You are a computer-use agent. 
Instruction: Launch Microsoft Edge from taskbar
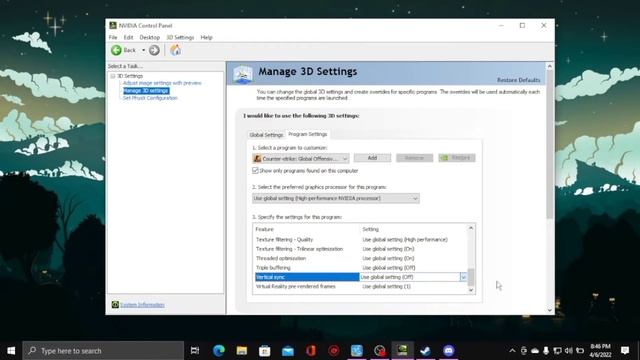[x=219, y=351]
